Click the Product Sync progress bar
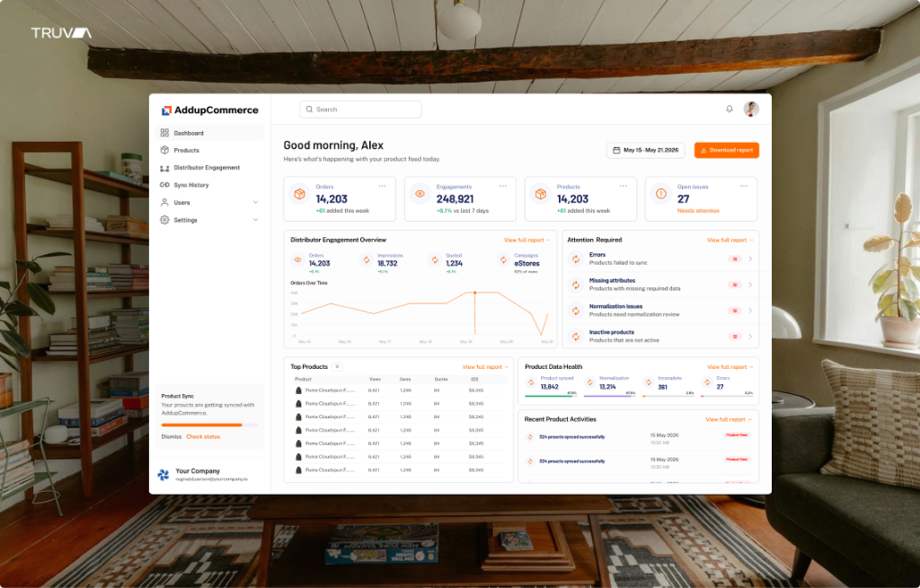Screen dimensions: 920x588 click(209, 425)
